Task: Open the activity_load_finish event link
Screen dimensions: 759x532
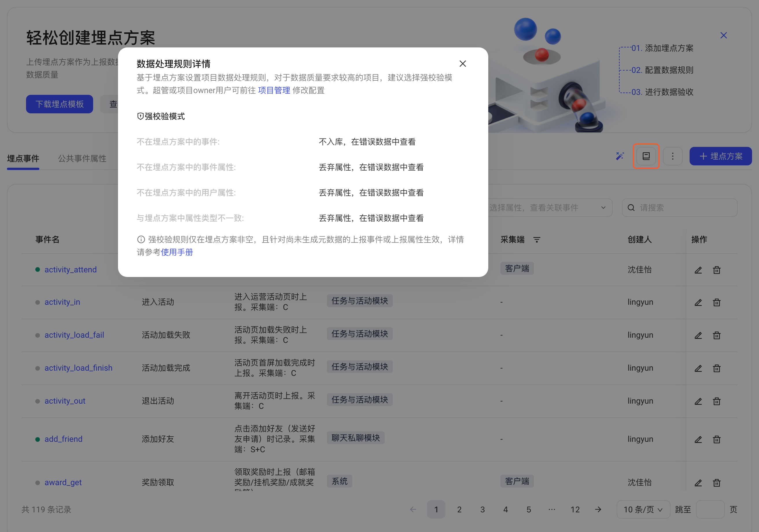Action: pos(78,368)
